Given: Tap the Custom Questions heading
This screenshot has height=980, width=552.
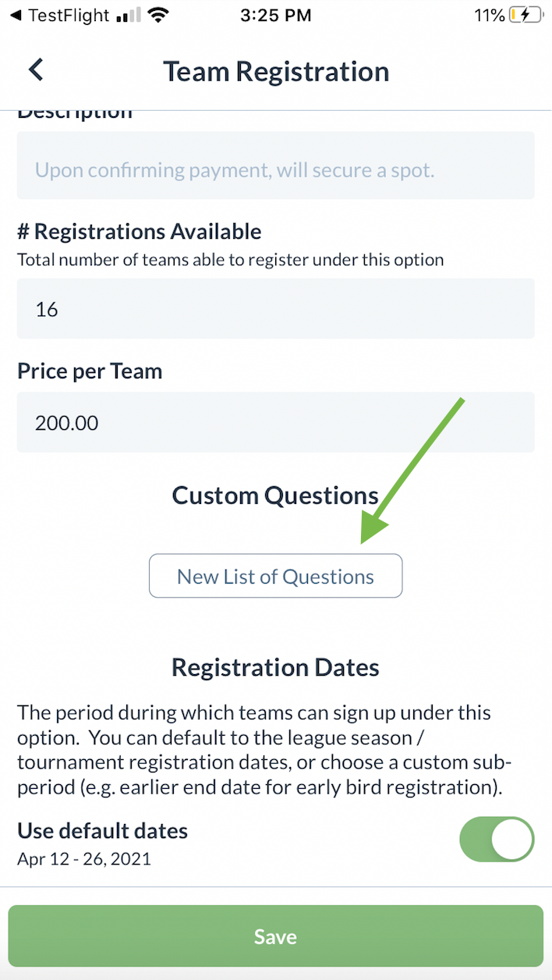Looking at the screenshot, I should 276,495.
